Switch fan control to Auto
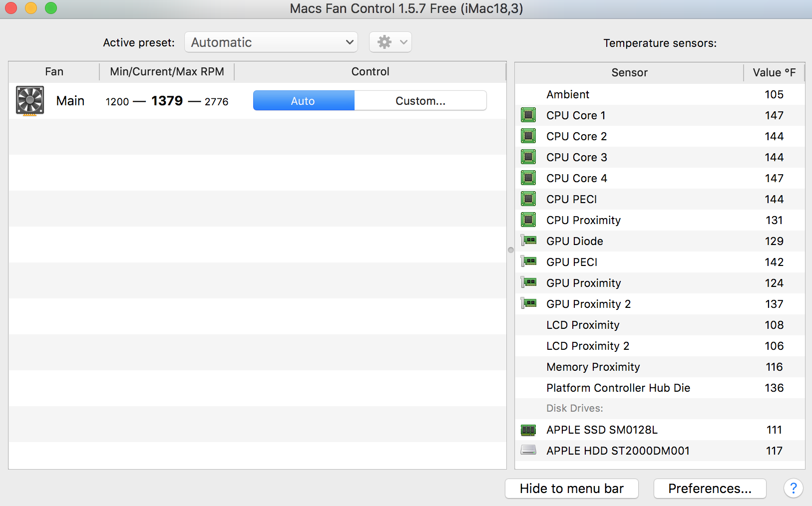Image resolution: width=812 pixels, height=506 pixels. pos(304,101)
